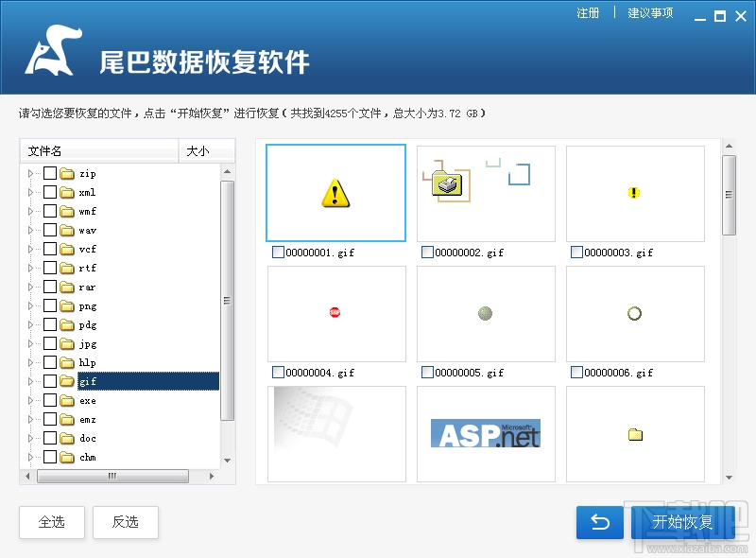Select the green circle thumbnail 00000006.gif
The height and width of the screenshot is (558, 756).
pos(635,313)
